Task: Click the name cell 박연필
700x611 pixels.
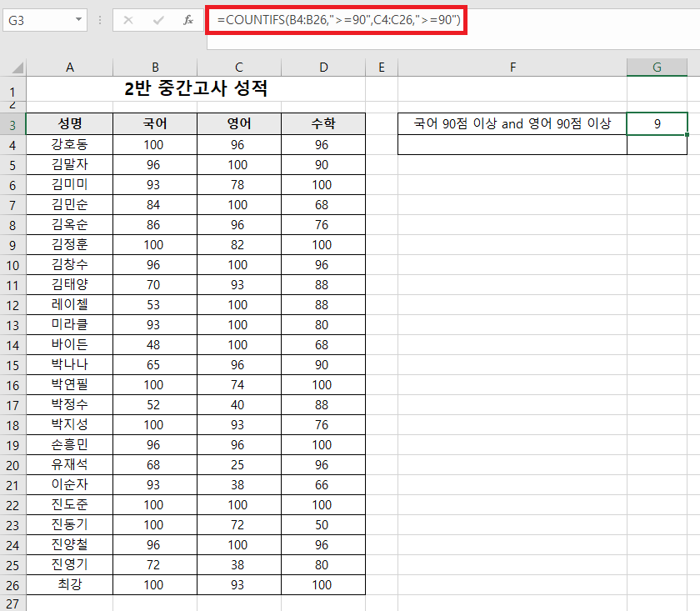Action: 70,384
